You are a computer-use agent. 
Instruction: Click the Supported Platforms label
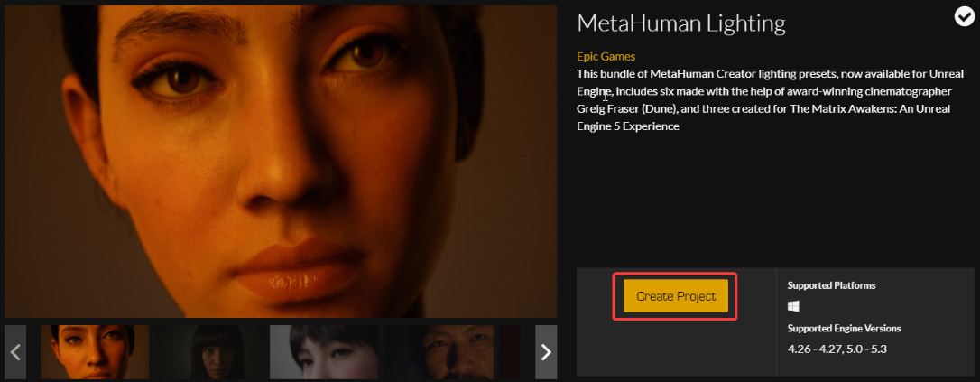pos(831,285)
